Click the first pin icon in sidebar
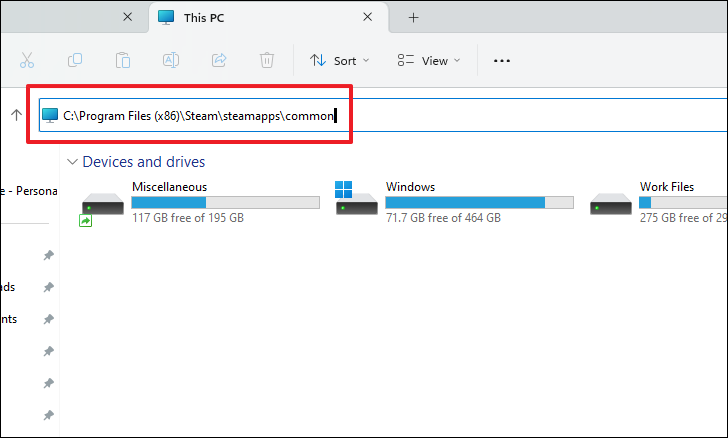The height and width of the screenshot is (438, 728). point(48,255)
